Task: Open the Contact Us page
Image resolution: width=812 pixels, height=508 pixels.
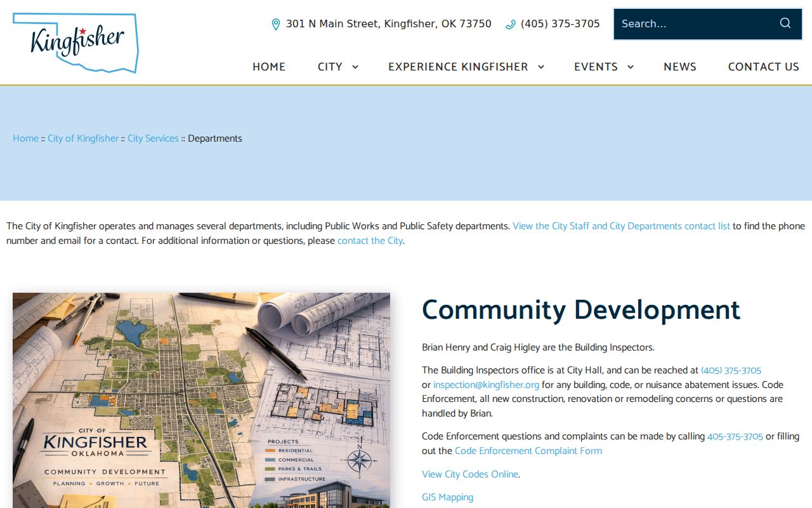Action: pyautogui.click(x=764, y=67)
